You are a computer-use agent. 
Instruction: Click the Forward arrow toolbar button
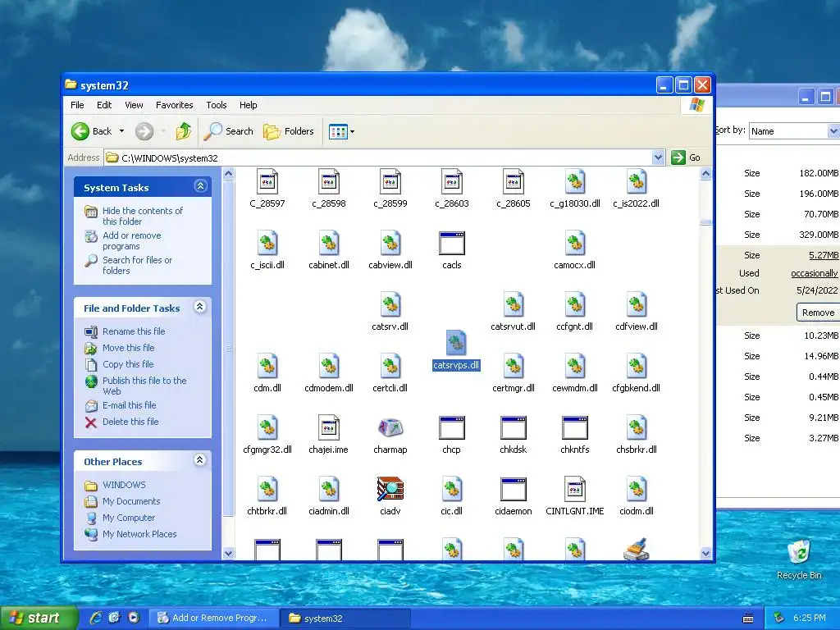tap(144, 130)
